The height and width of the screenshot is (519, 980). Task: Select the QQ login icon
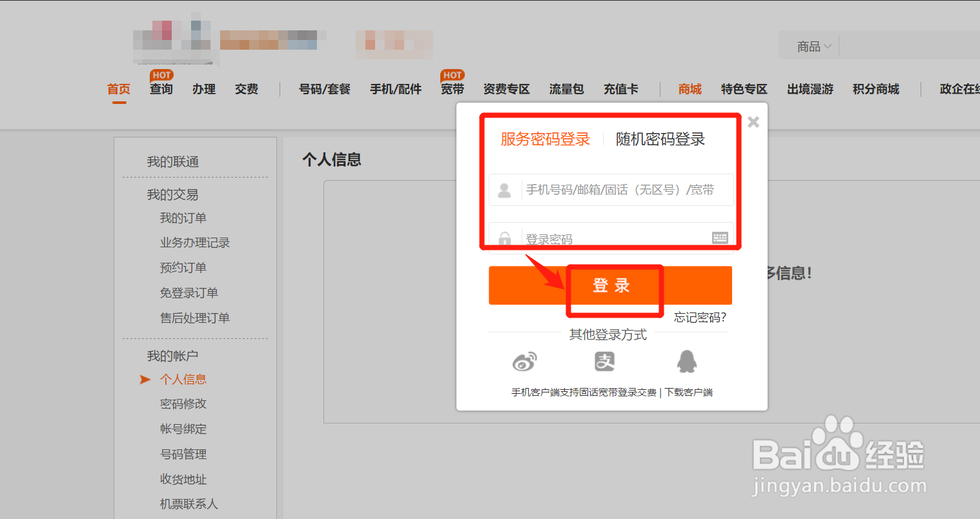coord(686,361)
